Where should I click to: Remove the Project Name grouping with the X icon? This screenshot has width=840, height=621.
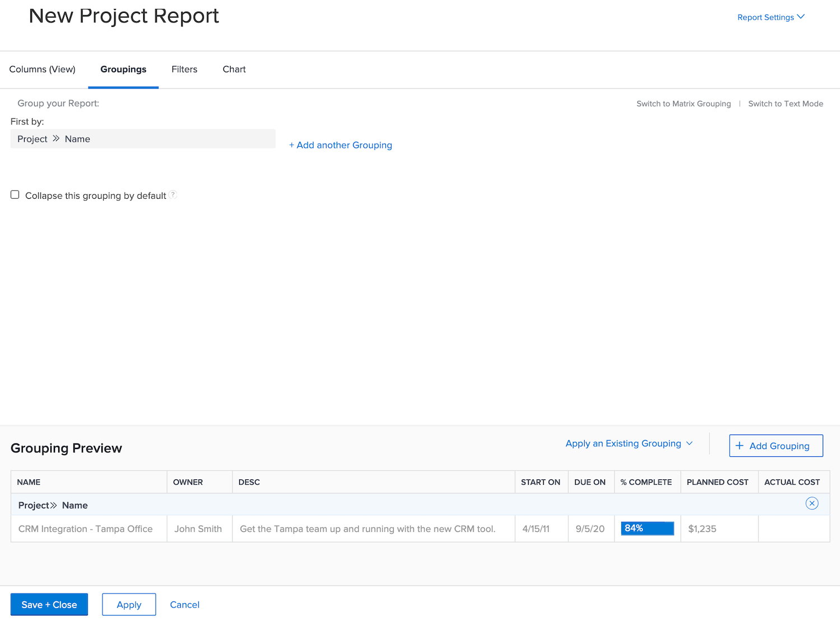(811, 503)
